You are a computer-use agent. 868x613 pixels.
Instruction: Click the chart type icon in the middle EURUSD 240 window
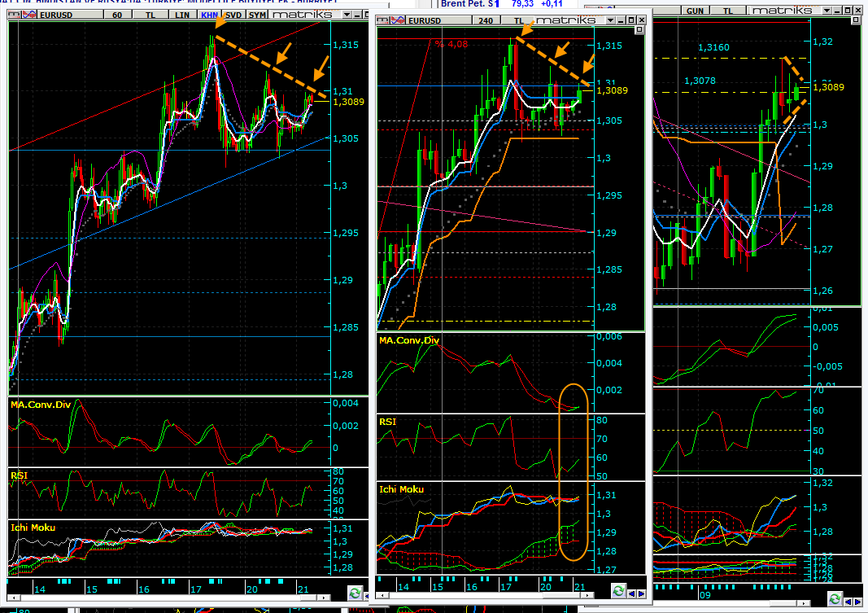pos(396,20)
